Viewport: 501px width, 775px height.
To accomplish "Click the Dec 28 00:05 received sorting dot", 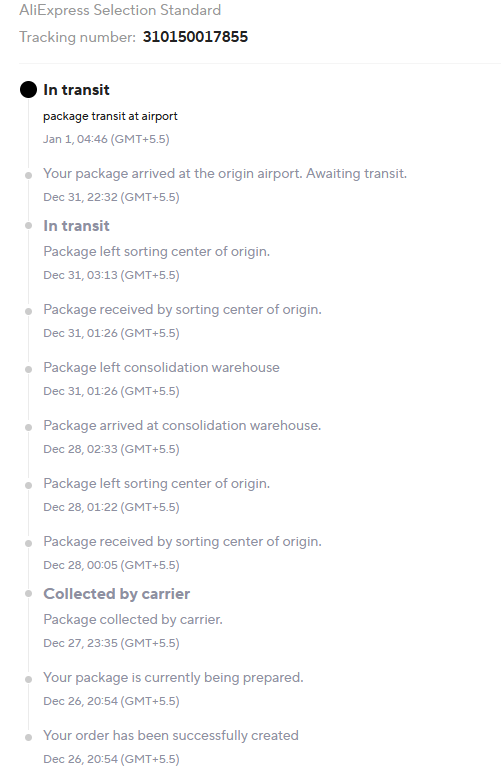I will (29, 543).
